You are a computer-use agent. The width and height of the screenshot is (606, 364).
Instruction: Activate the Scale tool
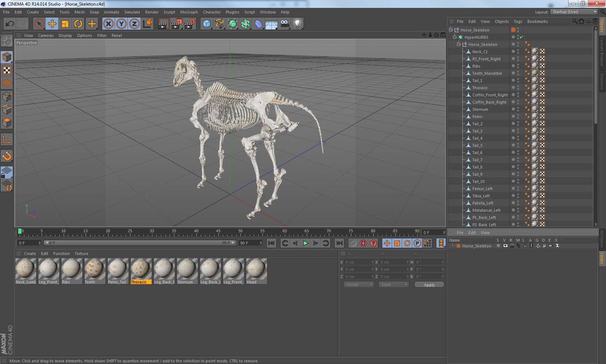[x=65, y=24]
